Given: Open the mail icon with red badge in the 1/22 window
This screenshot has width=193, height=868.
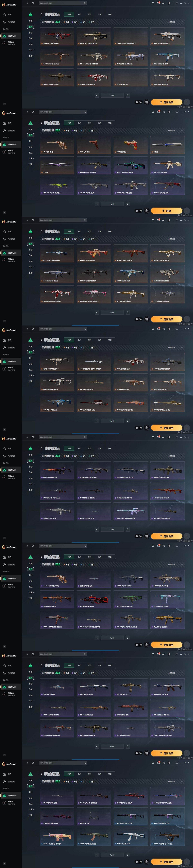Looking at the screenshot, I should [x=158, y=3].
